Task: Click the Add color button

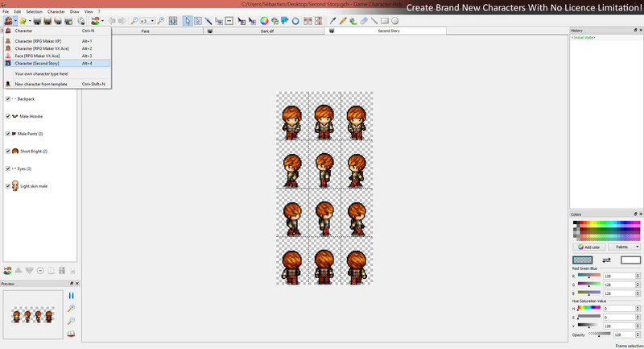Action: [589, 247]
